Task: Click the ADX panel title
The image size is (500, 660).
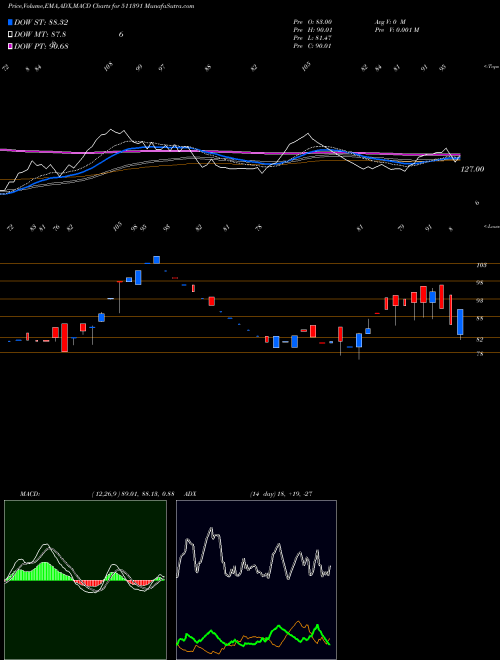Action: click(190, 494)
